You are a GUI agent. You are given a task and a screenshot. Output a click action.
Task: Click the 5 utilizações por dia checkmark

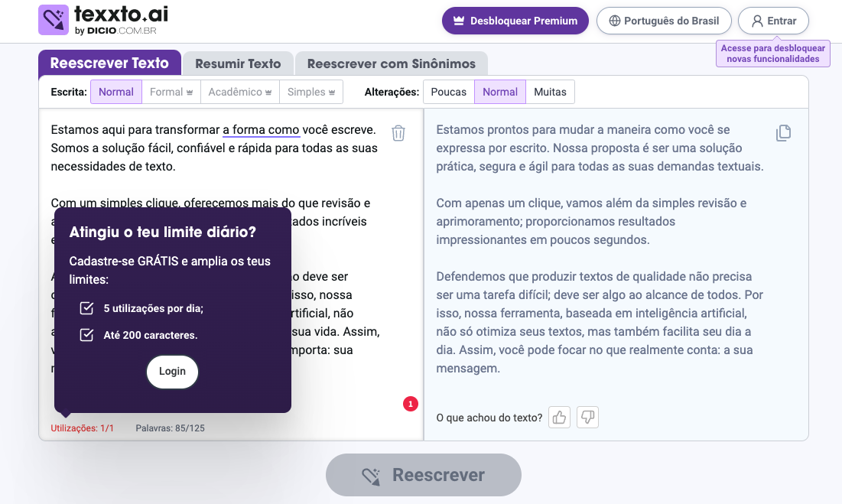86,309
